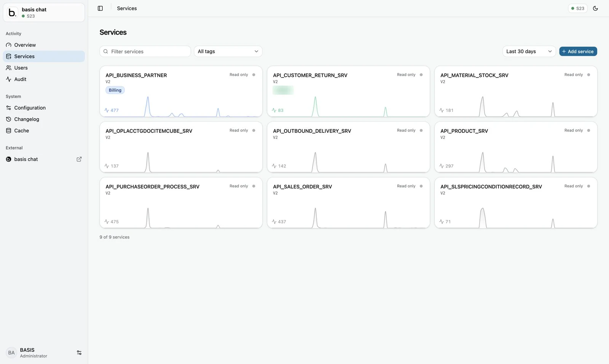Open the basis chat S23 workspace switcher
Viewport: 609px width, 364px height.
click(x=44, y=13)
